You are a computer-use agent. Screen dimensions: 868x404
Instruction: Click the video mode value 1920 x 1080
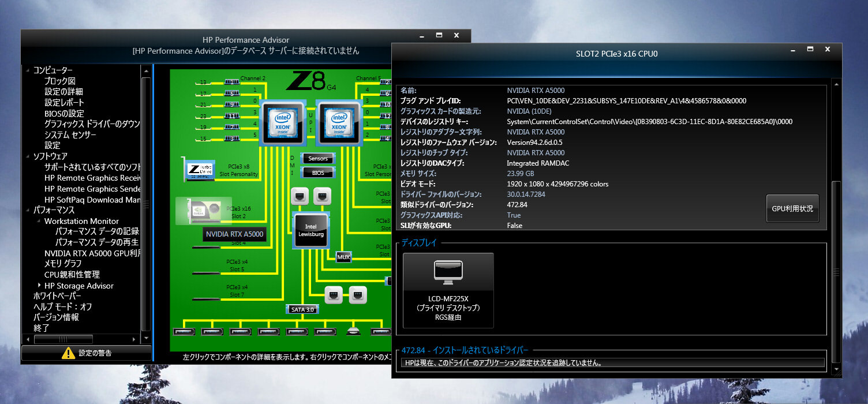tap(558, 184)
